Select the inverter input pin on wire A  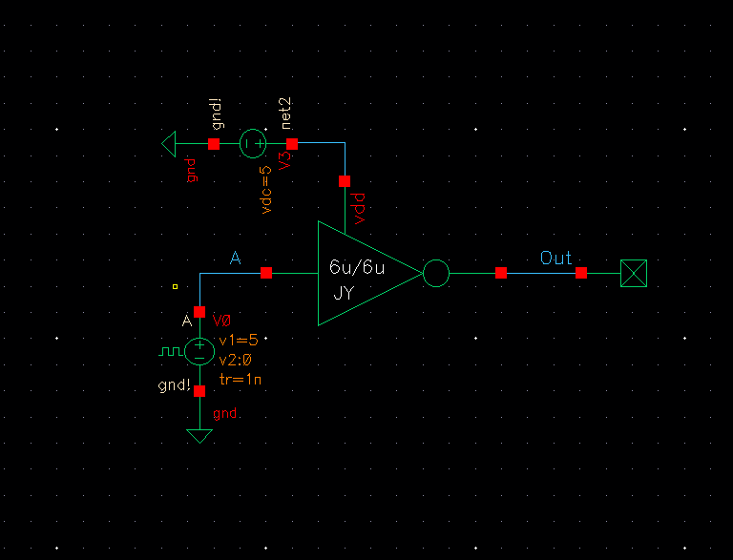pyautogui.click(x=266, y=273)
